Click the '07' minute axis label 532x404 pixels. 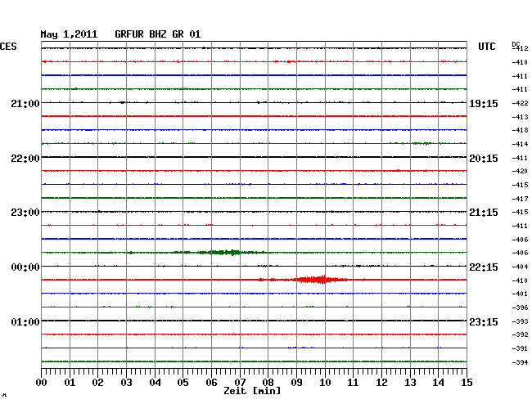point(240,383)
